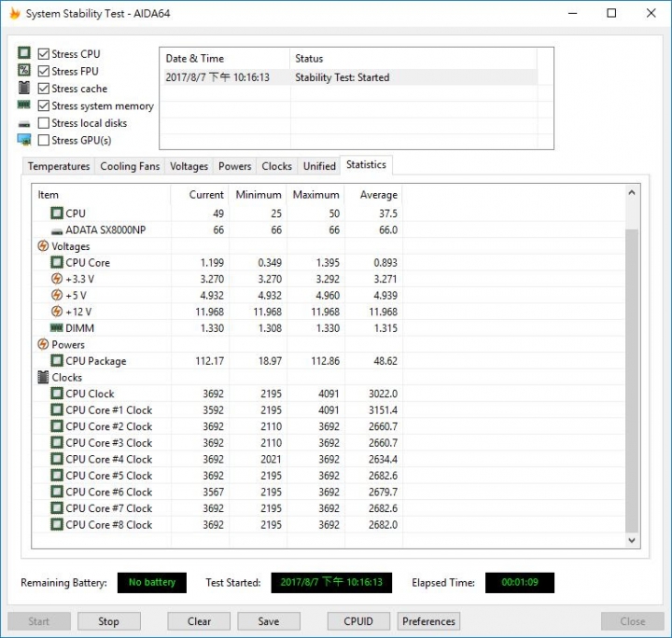Click the DIMM memory icon
This screenshot has width=672, height=638.
57,328
